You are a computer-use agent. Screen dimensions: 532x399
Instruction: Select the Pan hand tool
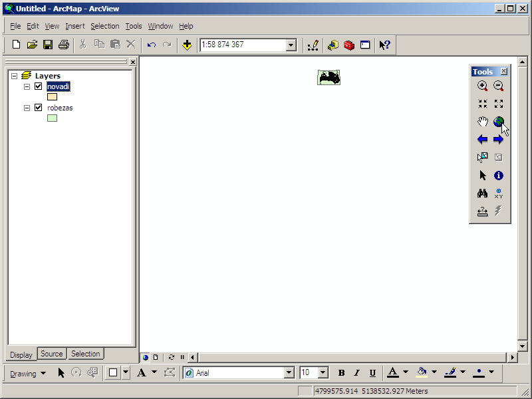coord(483,122)
